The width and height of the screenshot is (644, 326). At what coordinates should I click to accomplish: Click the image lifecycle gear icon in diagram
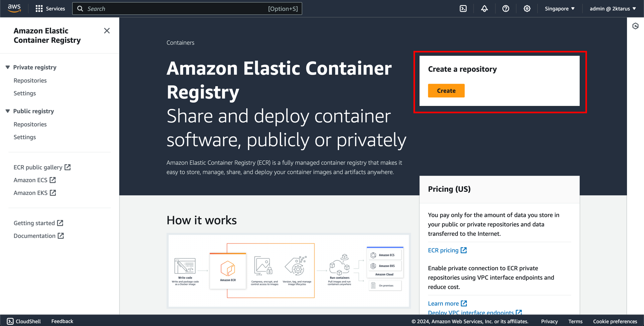pyautogui.click(x=296, y=266)
